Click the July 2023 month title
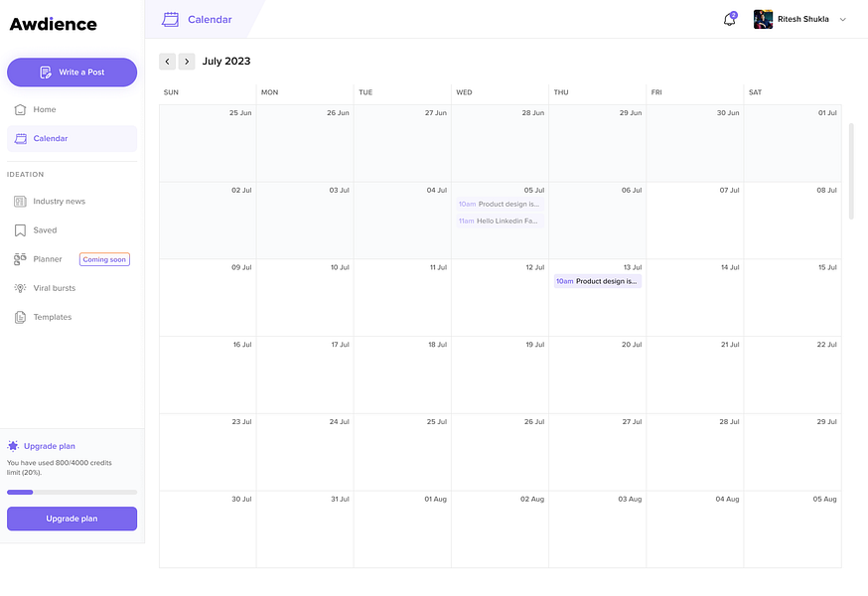Viewport: 868px width, 596px height. pos(226,62)
